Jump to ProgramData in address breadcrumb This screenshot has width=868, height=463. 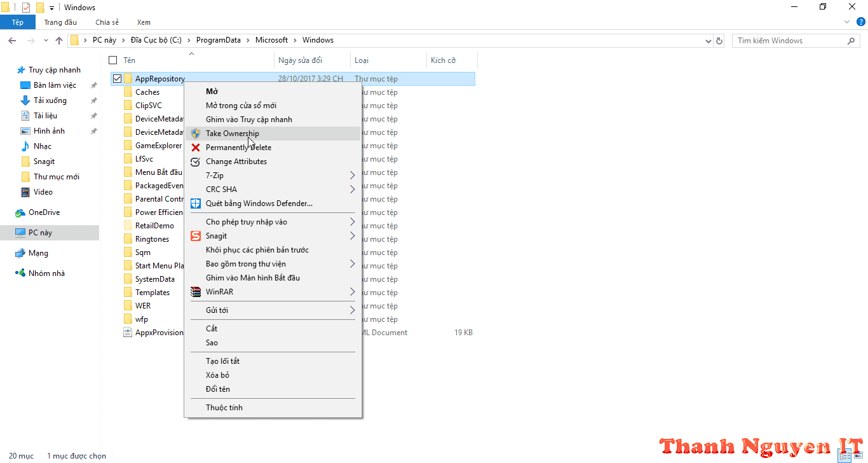tap(219, 40)
